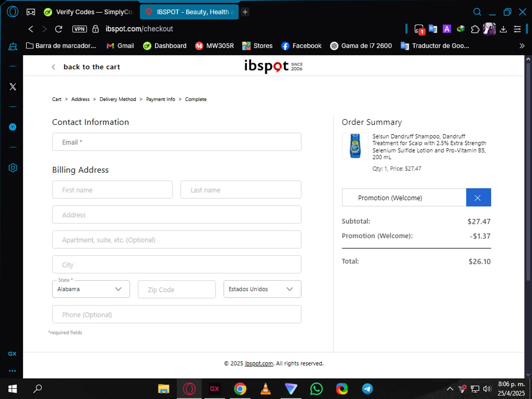Remove the Welcome promotion with X button
The height and width of the screenshot is (399, 532).
(478, 198)
